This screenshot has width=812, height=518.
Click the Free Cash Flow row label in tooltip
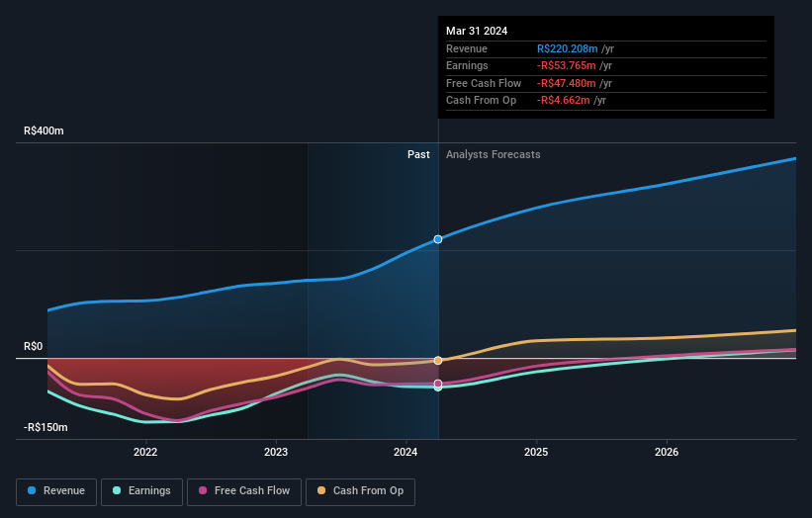pos(484,83)
